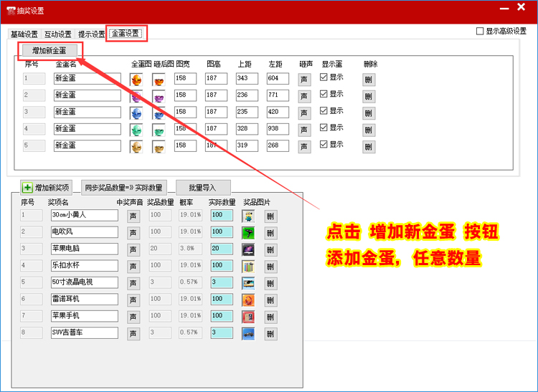Screen dimensions: 538x392
Task: Select the 金蛋设置 tab
Action: pos(126,33)
